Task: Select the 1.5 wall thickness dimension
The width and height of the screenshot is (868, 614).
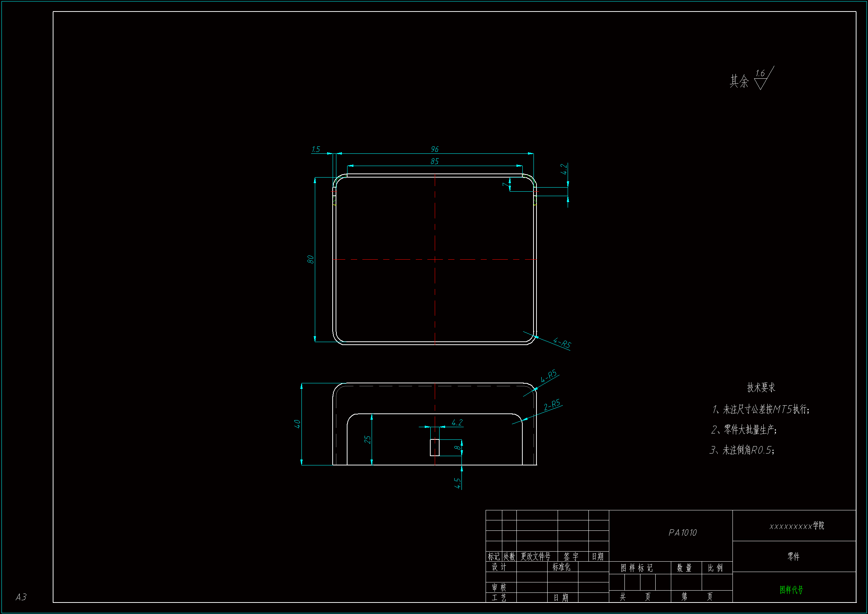Action: 316,149
